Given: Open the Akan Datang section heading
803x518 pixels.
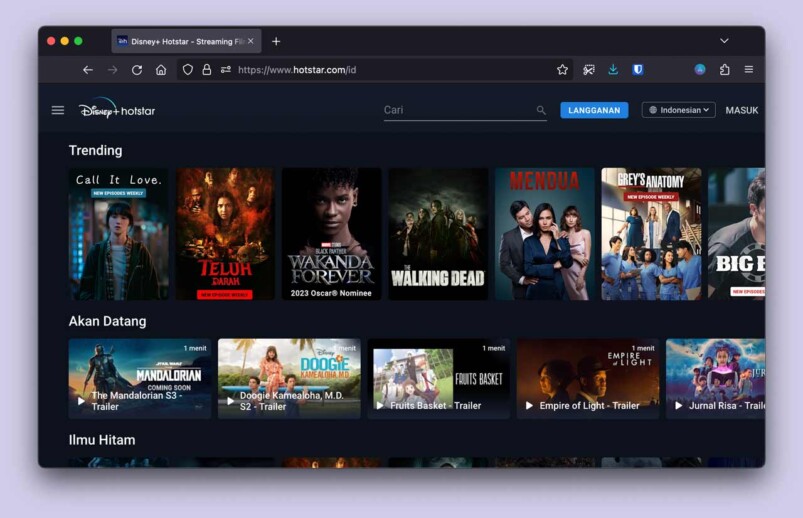Looking at the screenshot, I should (108, 321).
